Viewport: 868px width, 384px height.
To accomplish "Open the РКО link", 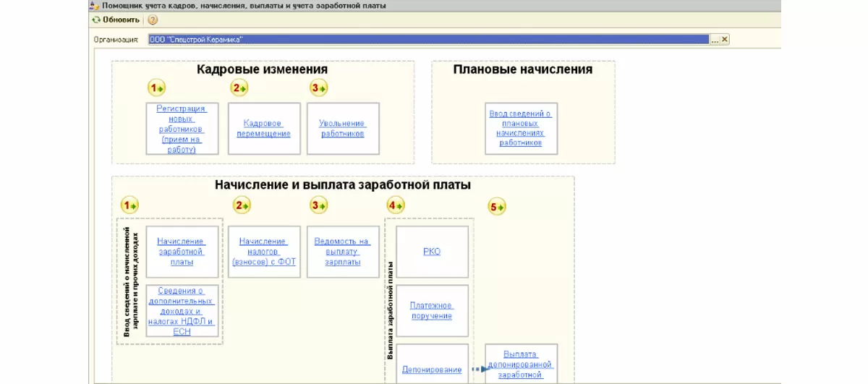I will [x=432, y=252].
